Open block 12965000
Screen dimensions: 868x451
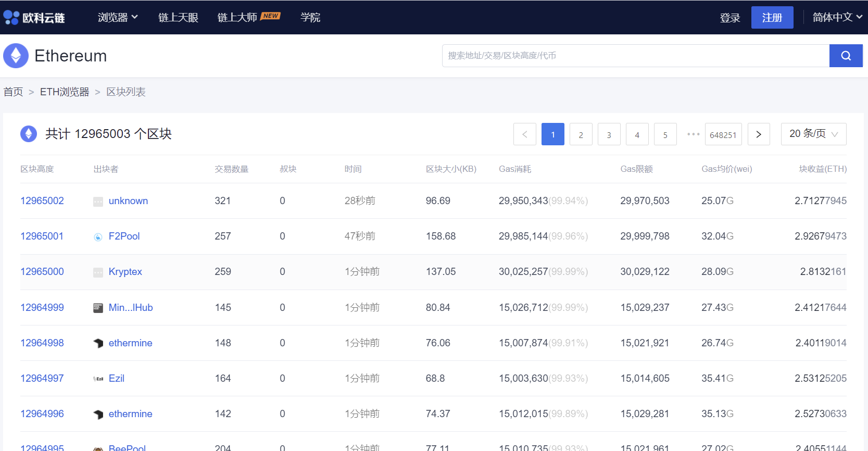click(42, 271)
